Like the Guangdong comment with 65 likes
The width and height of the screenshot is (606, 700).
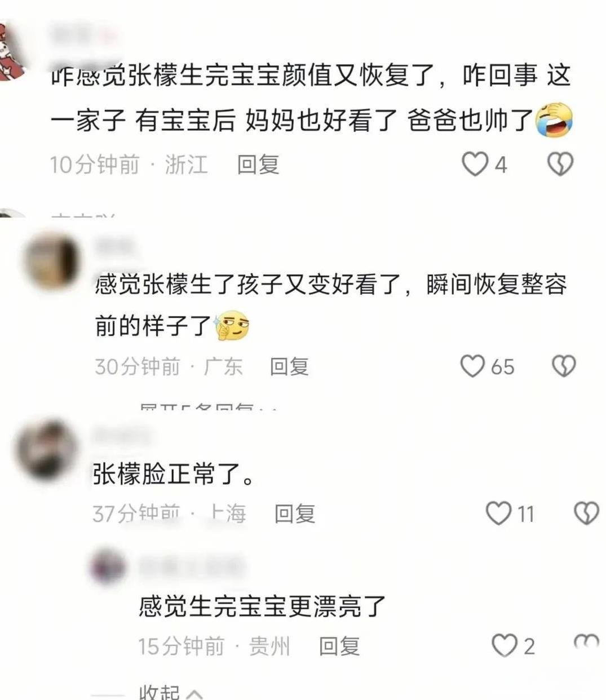click(x=472, y=366)
